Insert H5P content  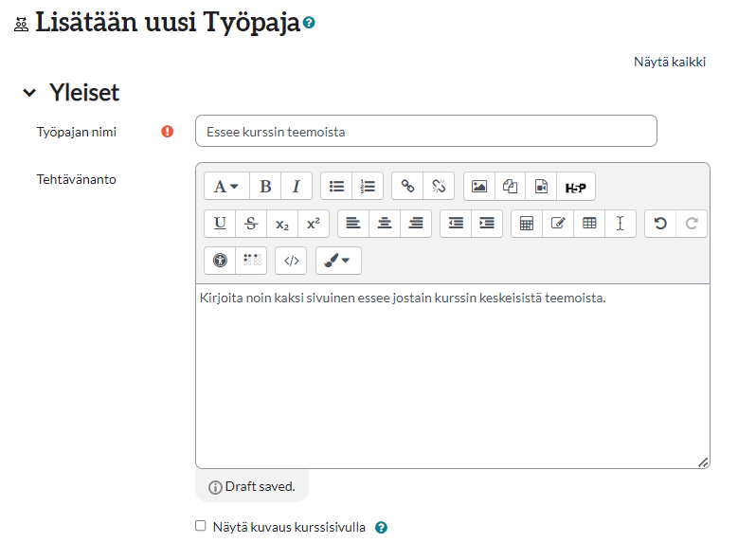pos(575,187)
